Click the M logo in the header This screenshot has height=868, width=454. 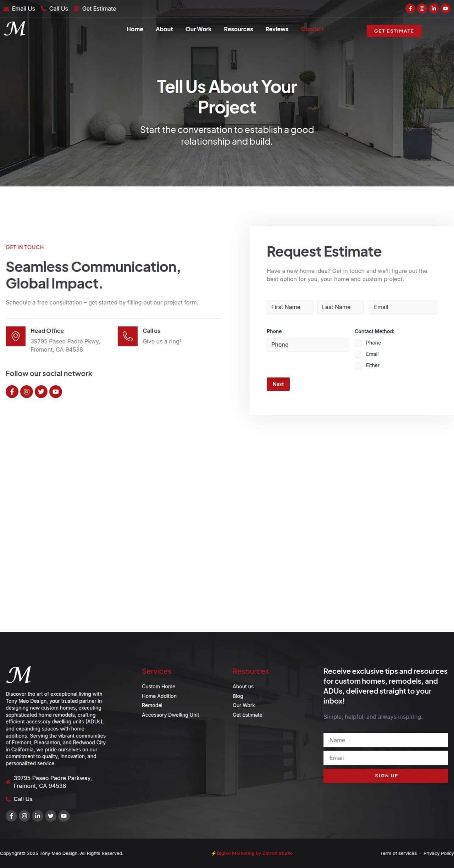pyautogui.click(x=15, y=29)
